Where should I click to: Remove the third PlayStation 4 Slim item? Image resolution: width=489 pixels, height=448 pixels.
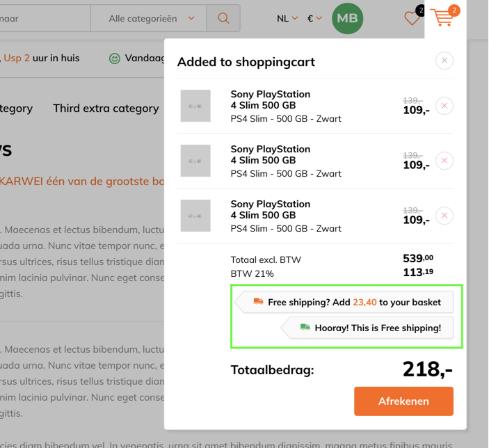click(444, 216)
